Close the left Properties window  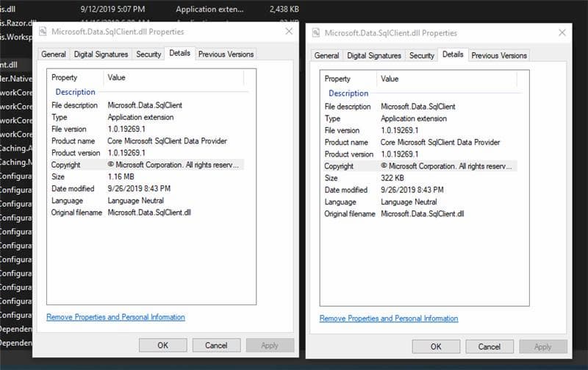click(x=289, y=31)
